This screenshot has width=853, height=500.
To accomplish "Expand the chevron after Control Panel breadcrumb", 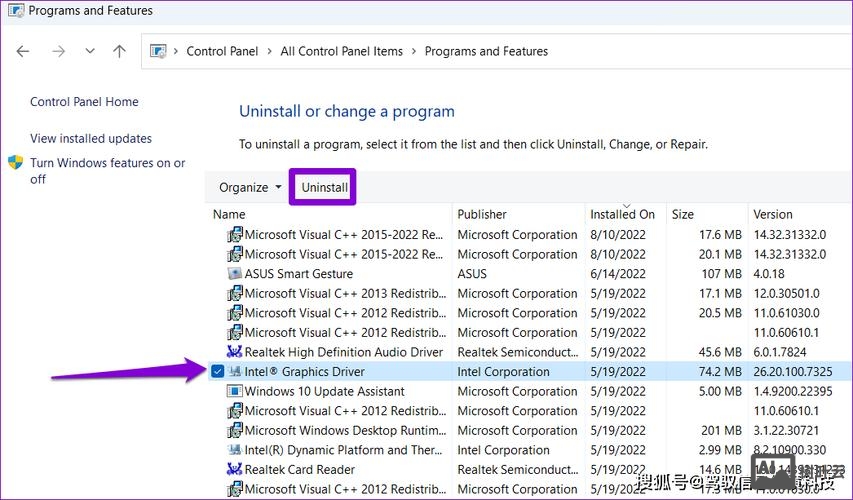I will pos(269,51).
